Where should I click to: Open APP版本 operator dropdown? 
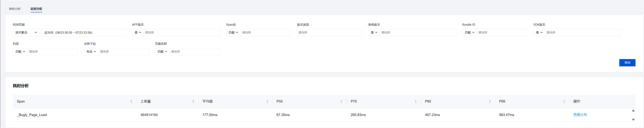point(138,33)
